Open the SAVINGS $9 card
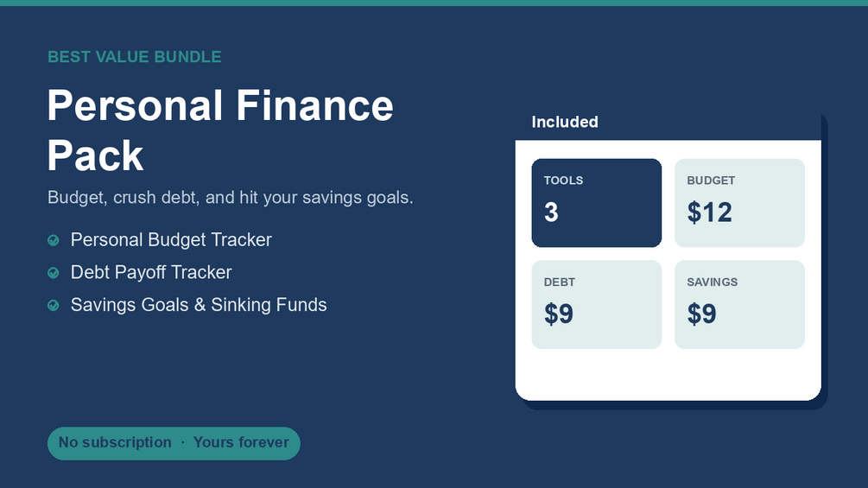The width and height of the screenshot is (868, 488). tap(739, 305)
